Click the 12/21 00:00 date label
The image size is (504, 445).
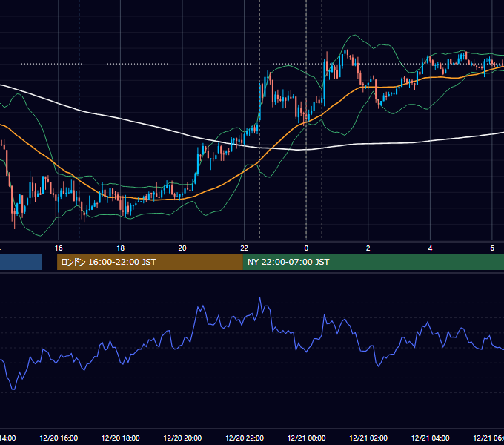[x=306, y=438]
